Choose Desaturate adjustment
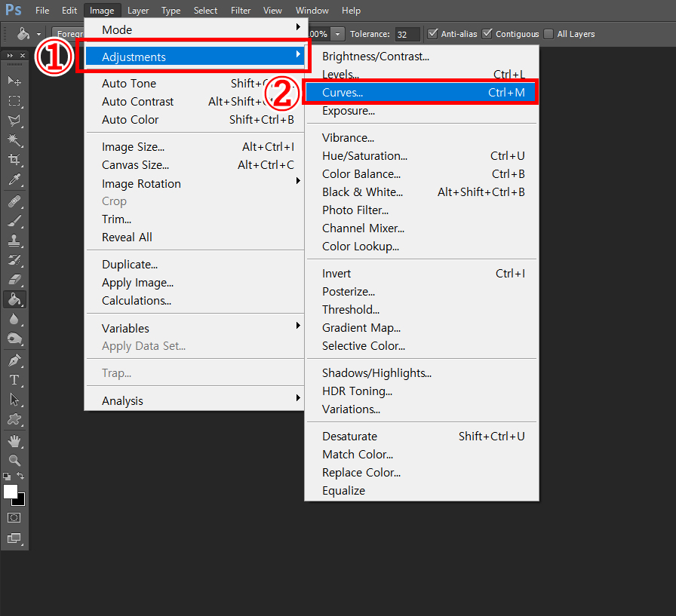This screenshot has height=616, width=676. click(x=422, y=437)
